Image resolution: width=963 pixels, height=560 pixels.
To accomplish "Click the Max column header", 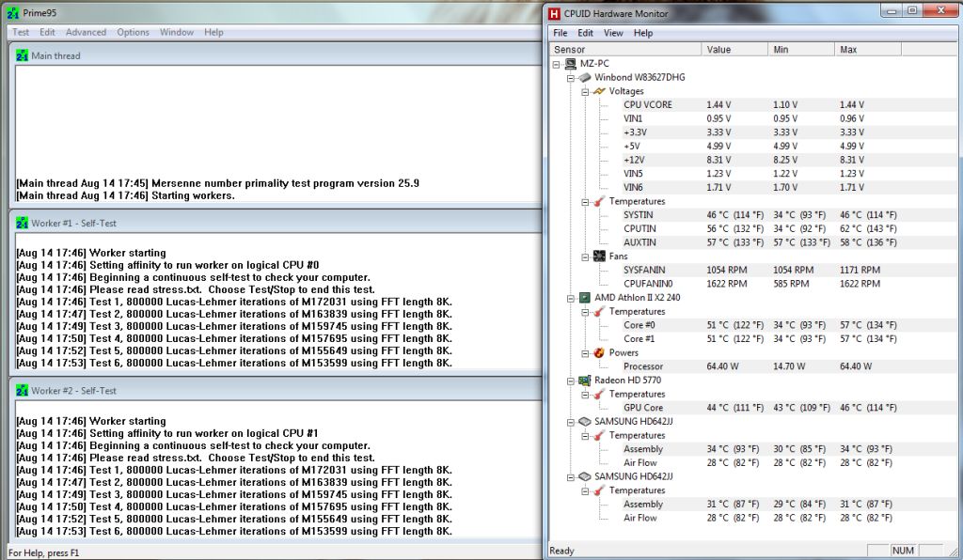I will 868,50.
